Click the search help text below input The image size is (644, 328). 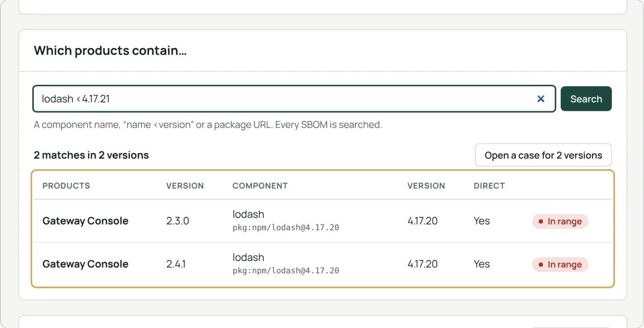(208, 125)
